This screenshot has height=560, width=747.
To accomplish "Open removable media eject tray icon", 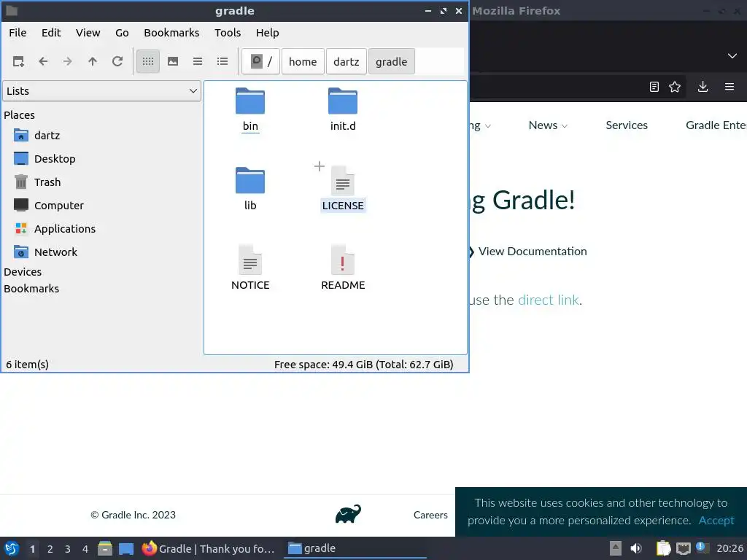I will coord(616,548).
